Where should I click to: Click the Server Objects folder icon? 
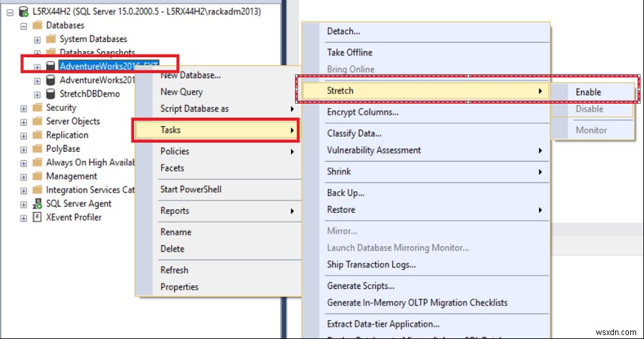tap(37, 121)
